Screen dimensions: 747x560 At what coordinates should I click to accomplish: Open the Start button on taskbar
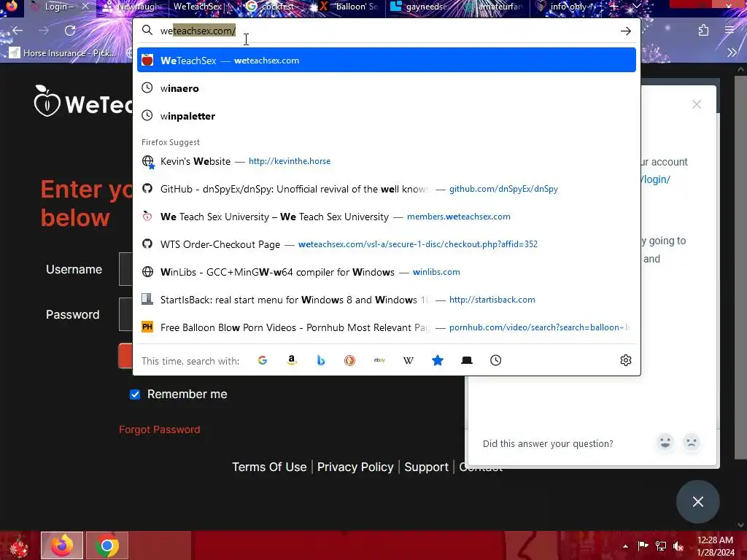tap(18, 545)
